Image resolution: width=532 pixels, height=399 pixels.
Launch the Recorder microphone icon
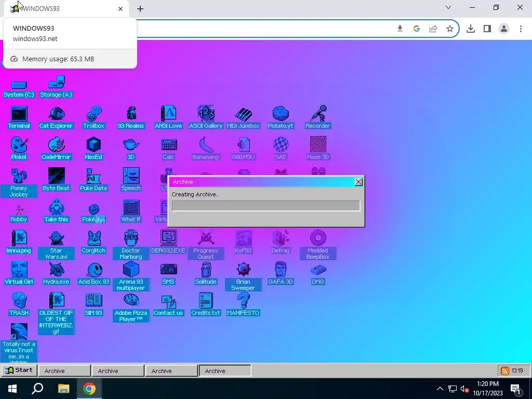click(x=317, y=118)
